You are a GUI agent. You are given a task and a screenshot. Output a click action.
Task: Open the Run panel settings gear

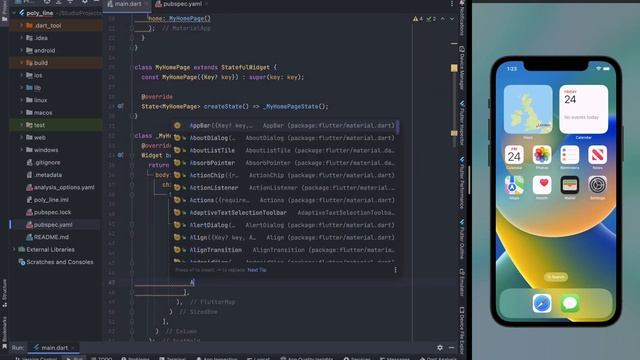click(x=440, y=348)
